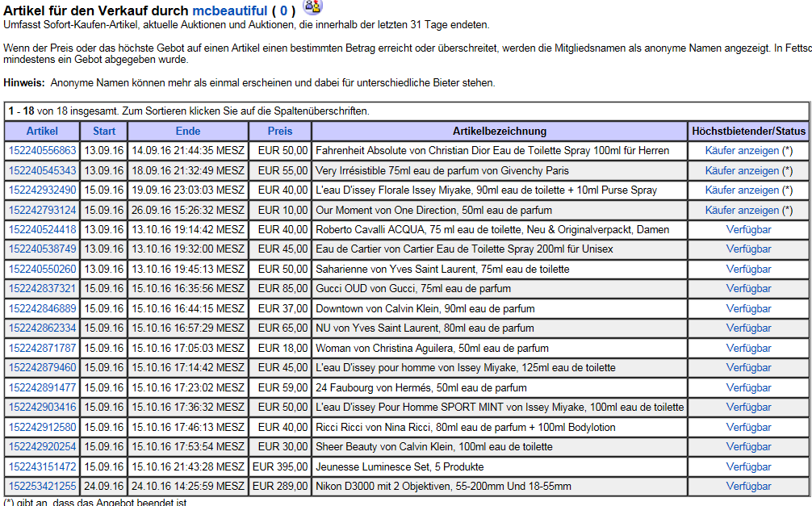
Task: Click Verfügbar for the Roberto Cavalli ACQUA row
Action: click(x=748, y=229)
